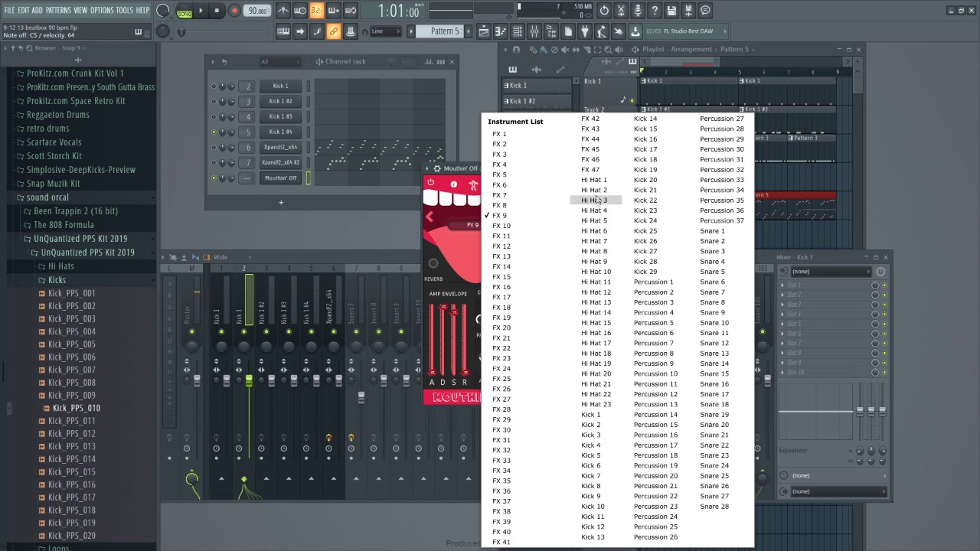The height and width of the screenshot is (551, 980).
Task: Click the tempo field showing 90.000
Action: (x=257, y=11)
